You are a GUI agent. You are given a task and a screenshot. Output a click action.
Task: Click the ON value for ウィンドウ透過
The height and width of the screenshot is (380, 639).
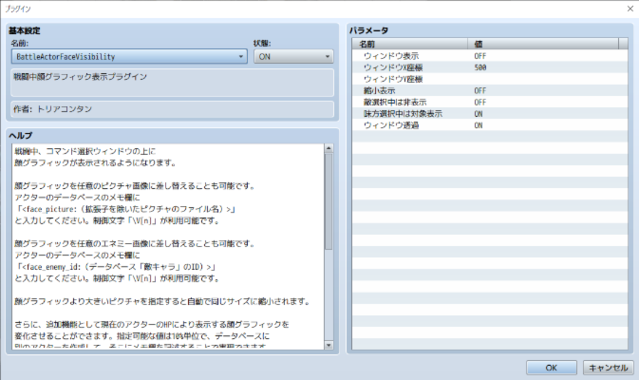(478, 125)
